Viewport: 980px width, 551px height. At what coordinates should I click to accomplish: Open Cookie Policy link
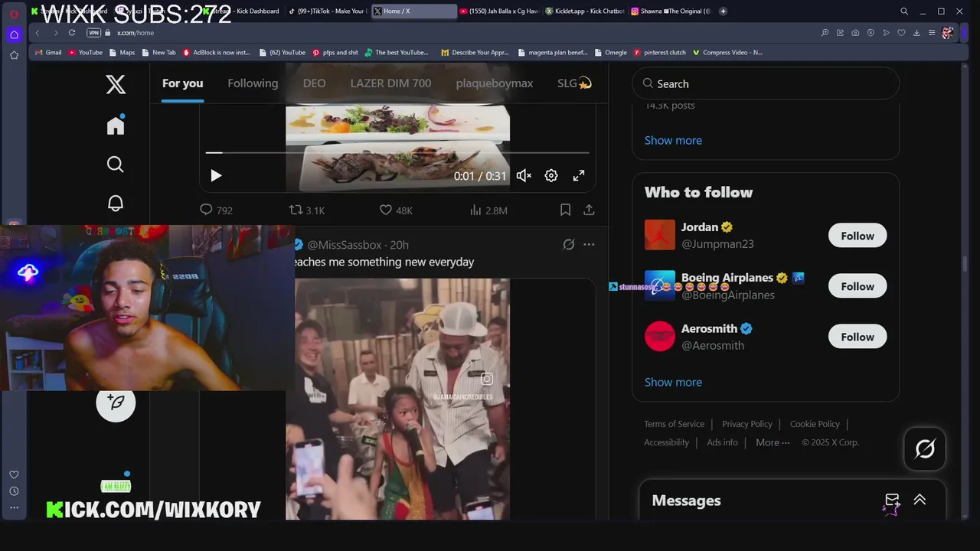point(815,424)
